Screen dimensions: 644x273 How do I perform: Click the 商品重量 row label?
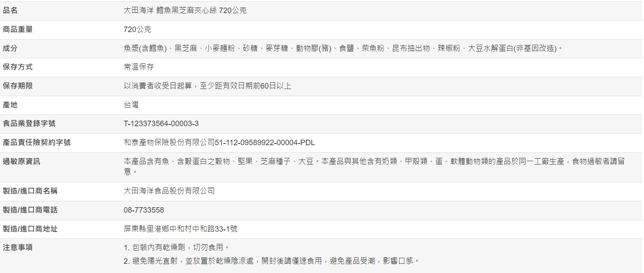click(x=18, y=30)
